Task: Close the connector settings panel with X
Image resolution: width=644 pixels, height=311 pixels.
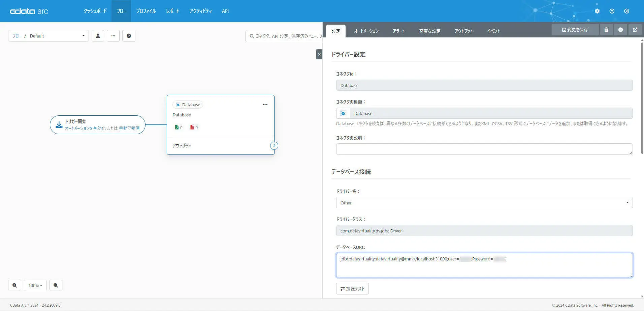Action: point(319,54)
